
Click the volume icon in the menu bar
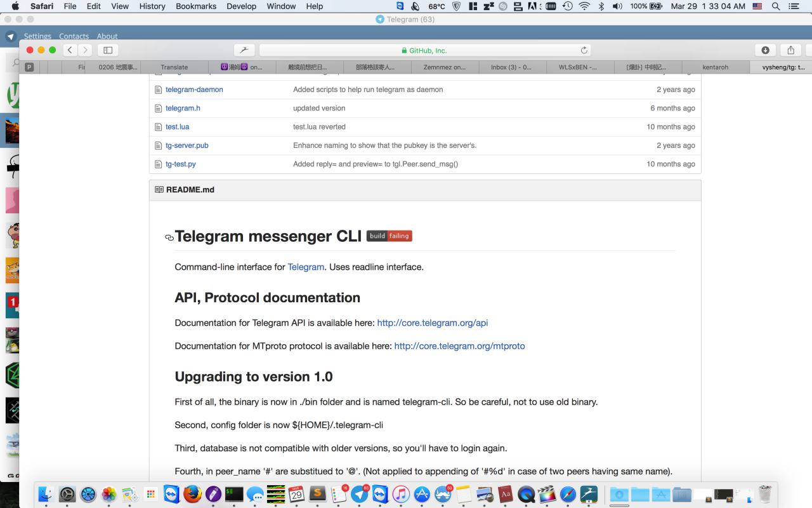pyautogui.click(x=617, y=6)
